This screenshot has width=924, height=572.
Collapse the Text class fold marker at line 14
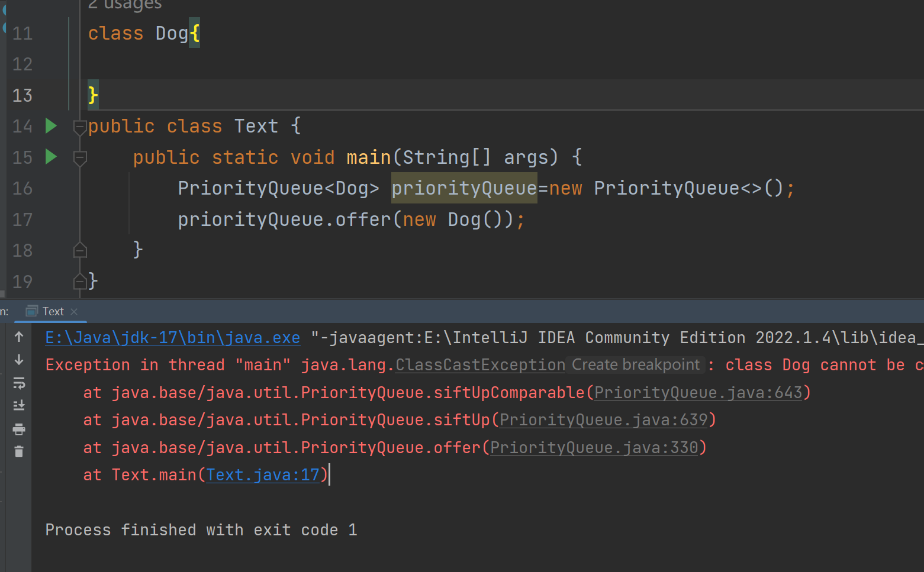pos(80,127)
